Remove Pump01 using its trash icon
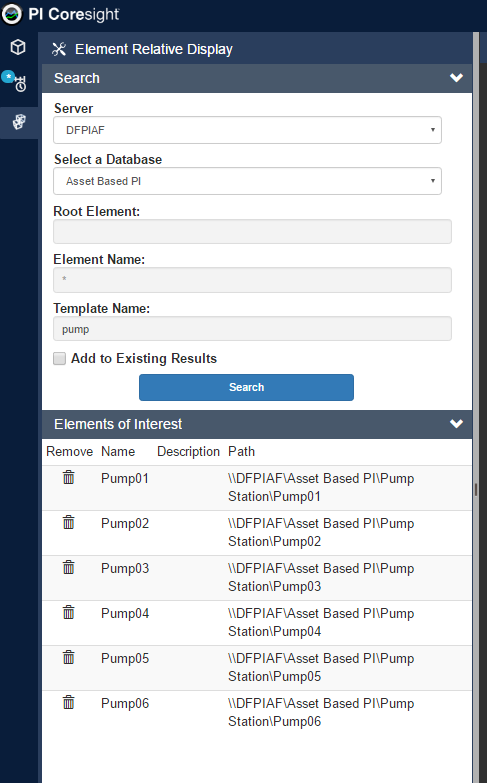This screenshot has height=783, width=487. (x=68, y=477)
